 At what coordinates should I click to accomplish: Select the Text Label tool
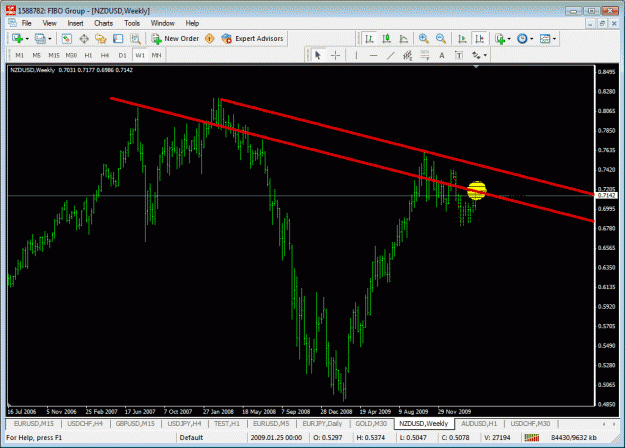pyautogui.click(x=459, y=55)
